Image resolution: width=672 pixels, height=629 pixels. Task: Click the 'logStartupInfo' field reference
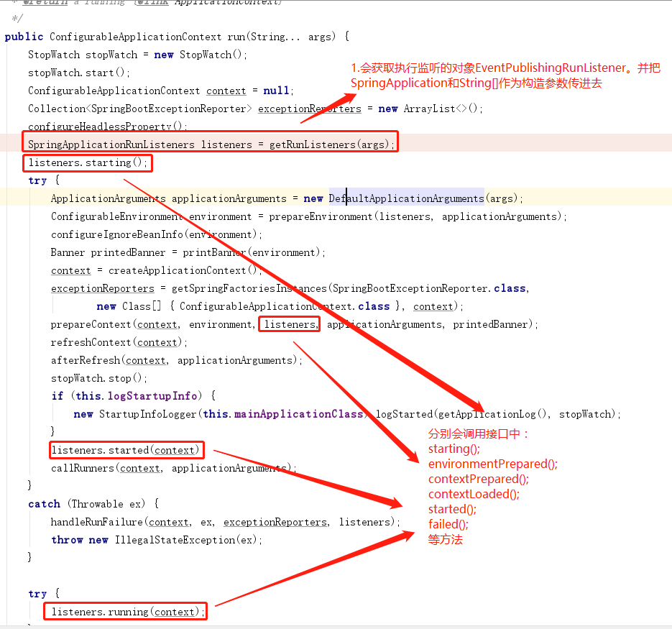[152, 396]
